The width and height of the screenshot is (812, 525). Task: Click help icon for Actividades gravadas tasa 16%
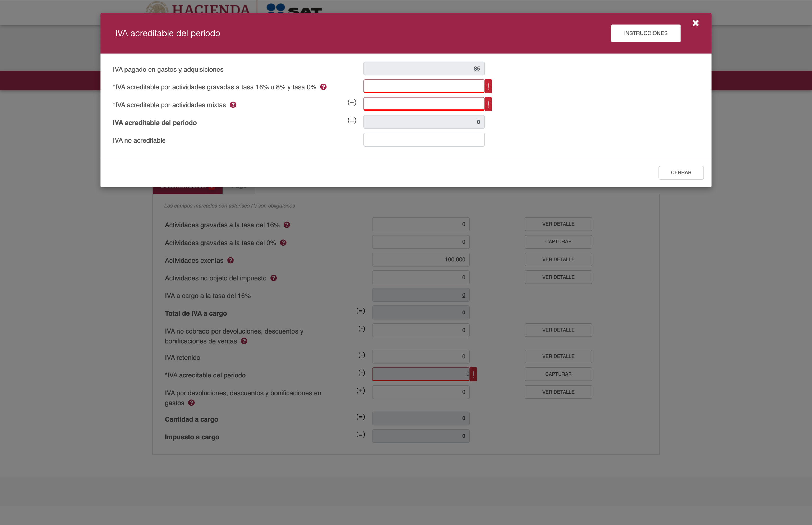tap(287, 225)
